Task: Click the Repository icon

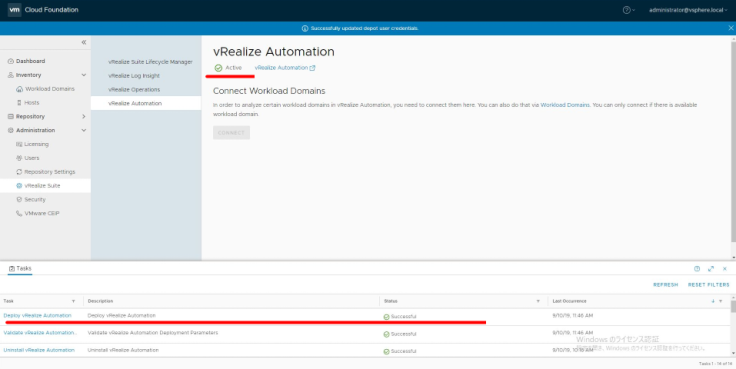Action: coord(11,116)
